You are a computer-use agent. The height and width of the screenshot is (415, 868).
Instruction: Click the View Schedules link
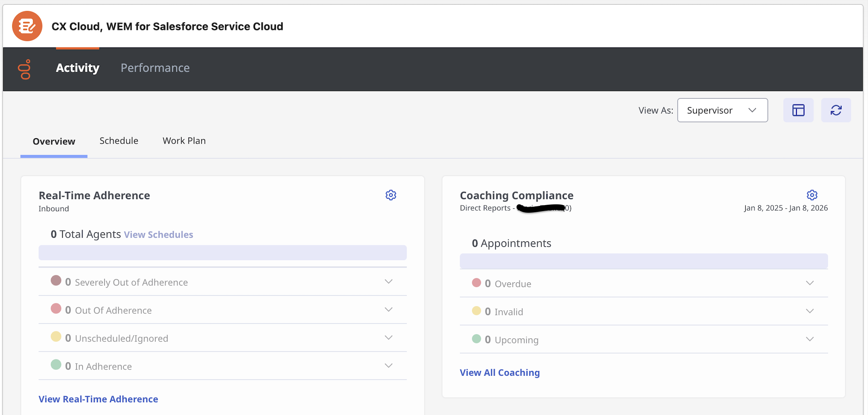coord(158,235)
